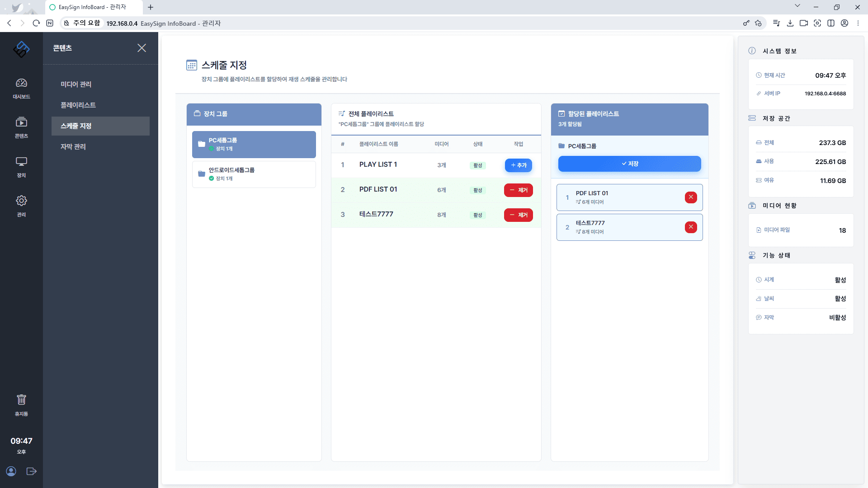Add PLAY LIST 1 with 추가 button
Viewport: 868px width, 488px height.
coord(518,165)
